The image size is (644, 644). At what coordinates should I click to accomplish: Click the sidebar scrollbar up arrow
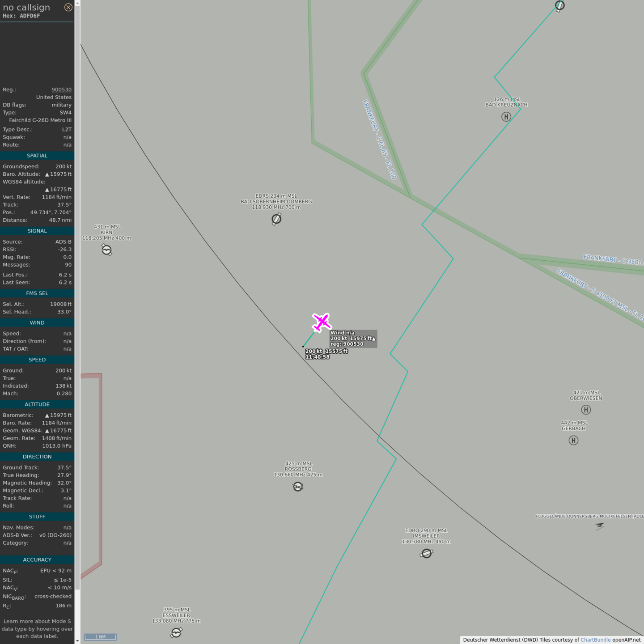click(x=77, y=3)
